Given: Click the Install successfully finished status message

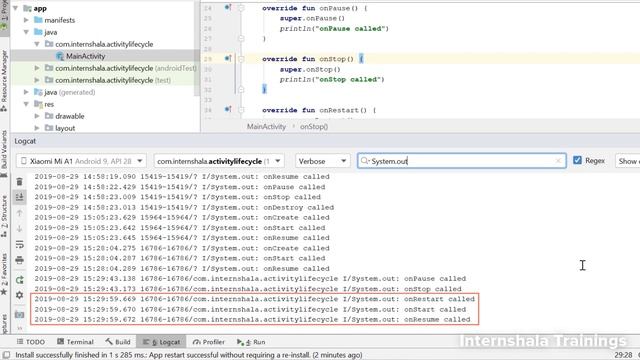Looking at the screenshot, I should pyautogui.click(x=189, y=355).
